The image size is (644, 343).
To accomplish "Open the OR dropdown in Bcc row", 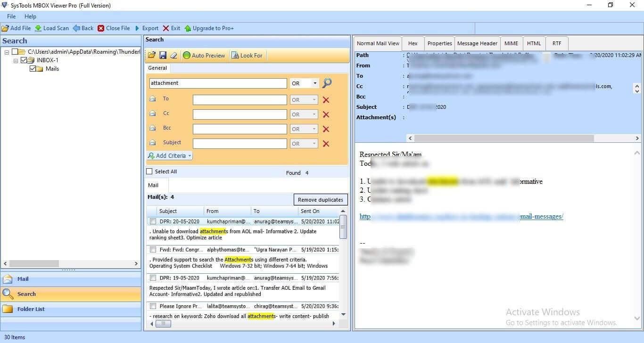I will tap(304, 129).
